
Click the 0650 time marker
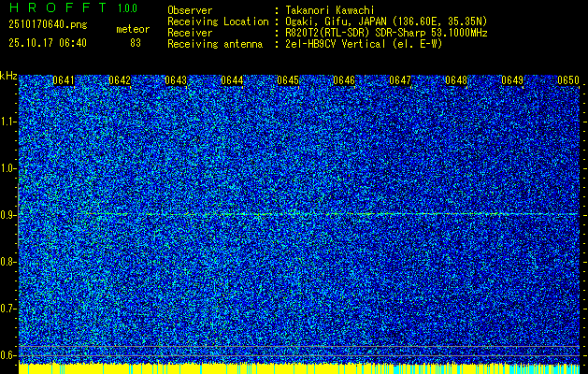click(x=568, y=80)
